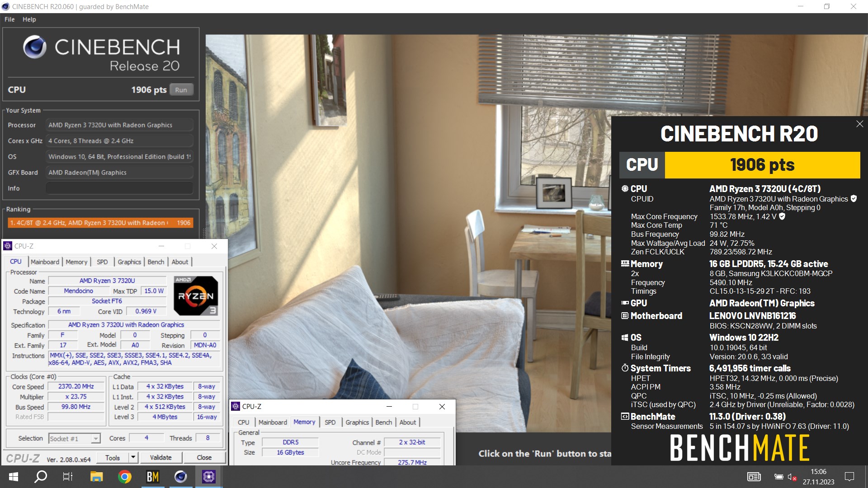Viewport: 868px width, 488px height.
Task: Click the CPU-Z title bar icon, first window
Action: (x=8, y=246)
